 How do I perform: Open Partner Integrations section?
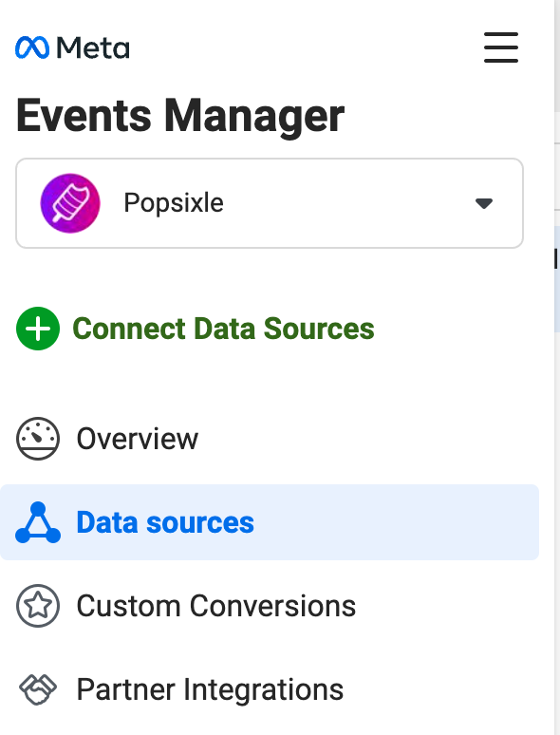tap(270, 689)
